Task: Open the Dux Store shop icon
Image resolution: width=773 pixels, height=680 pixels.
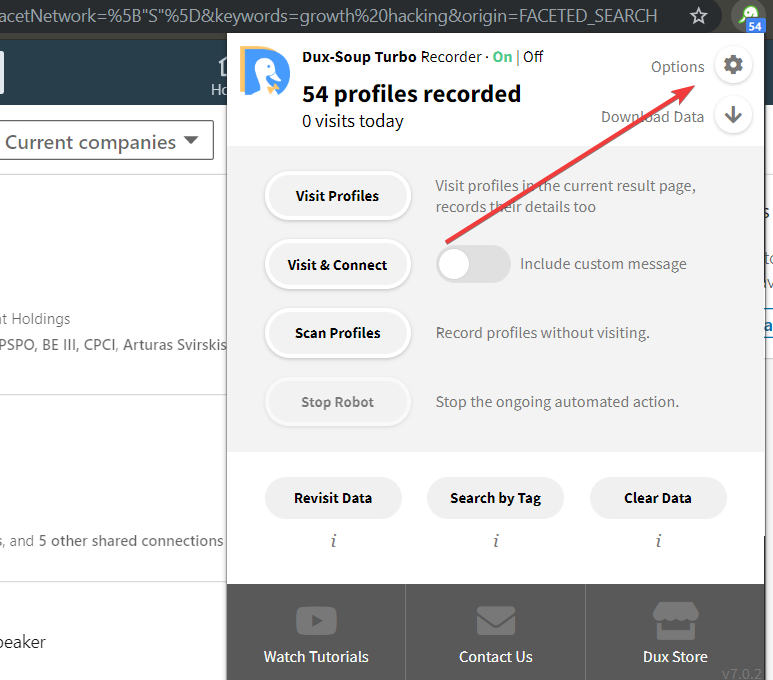Action: (x=675, y=621)
